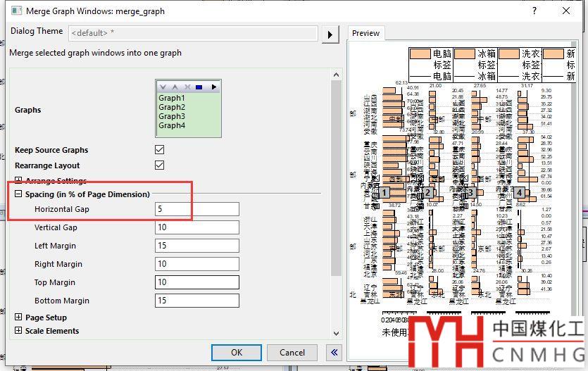The width and height of the screenshot is (588, 371).
Task: Expand the Page Setup section
Action: [x=18, y=317]
